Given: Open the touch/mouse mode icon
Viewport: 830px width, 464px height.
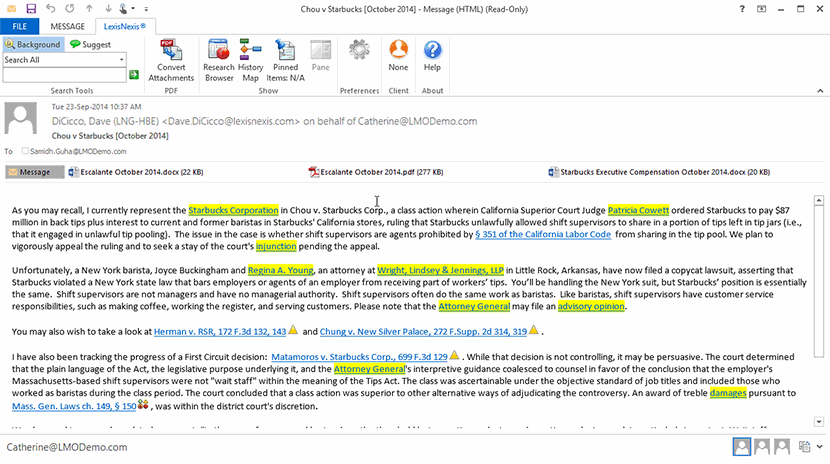Looking at the screenshot, I should 123,8.
